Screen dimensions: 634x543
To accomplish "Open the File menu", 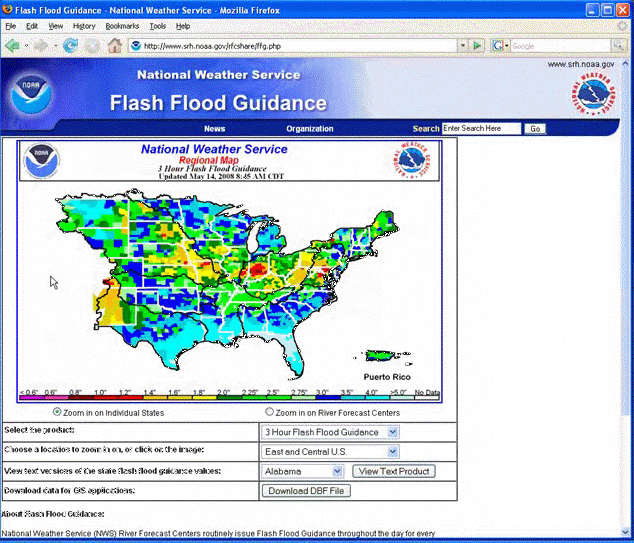I will pyautogui.click(x=11, y=26).
